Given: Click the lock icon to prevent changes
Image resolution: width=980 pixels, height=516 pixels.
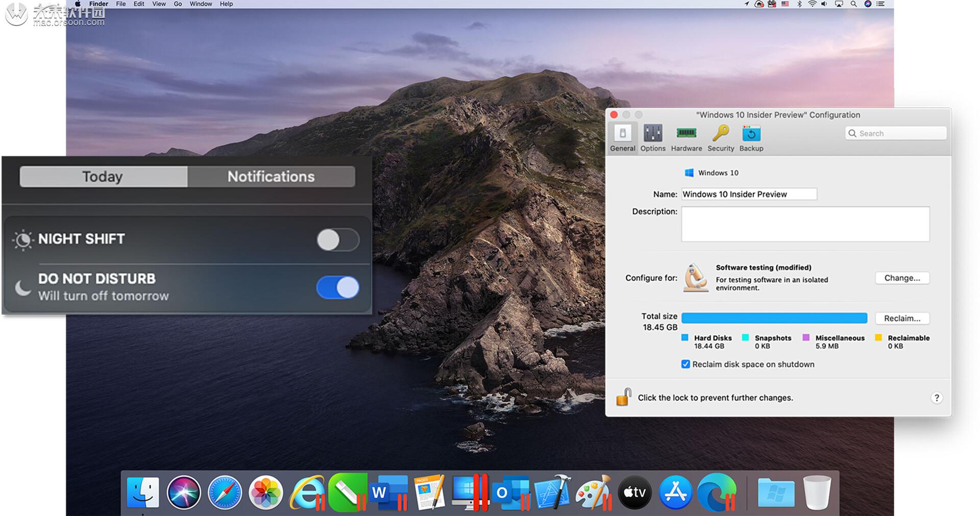Looking at the screenshot, I should pos(623,397).
